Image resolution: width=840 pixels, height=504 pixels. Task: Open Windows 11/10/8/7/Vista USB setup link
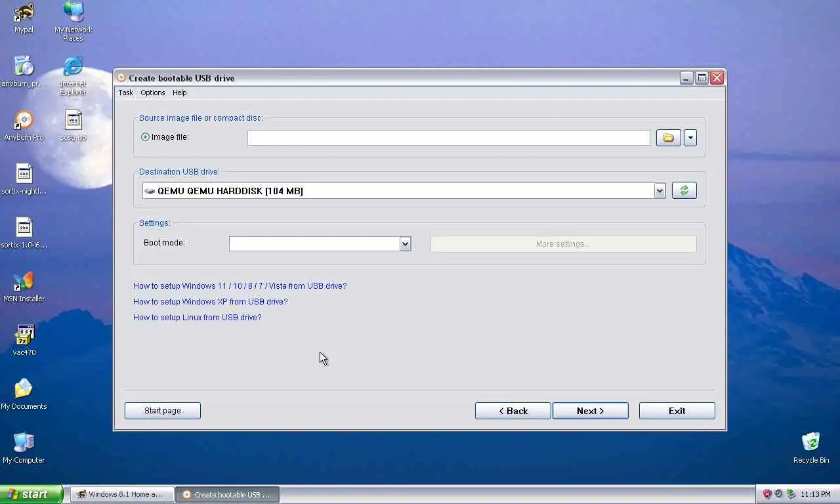[240, 286]
